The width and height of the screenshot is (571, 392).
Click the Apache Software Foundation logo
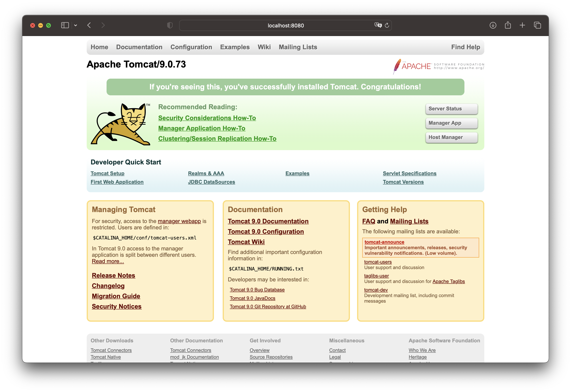[x=438, y=66]
